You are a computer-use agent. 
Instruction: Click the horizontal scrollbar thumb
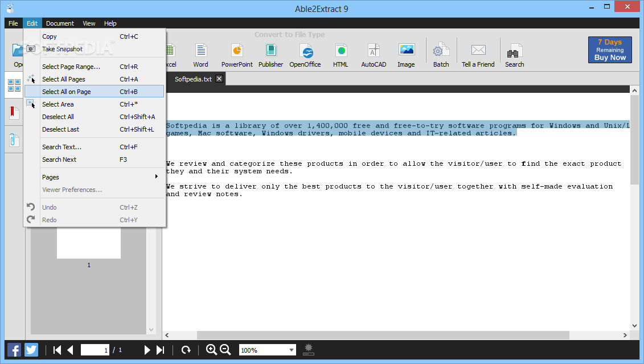pos(383,336)
